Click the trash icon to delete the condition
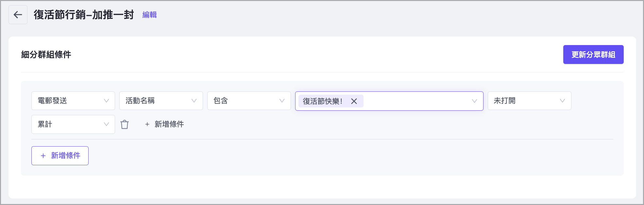644x205 pixels. [125, 124]
